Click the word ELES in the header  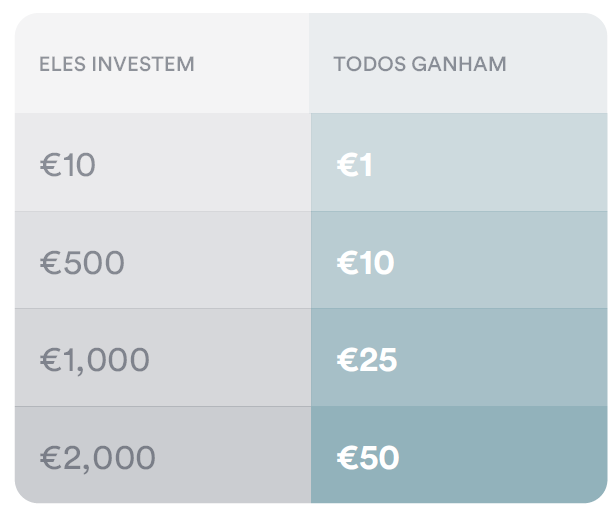pos(59,65)
